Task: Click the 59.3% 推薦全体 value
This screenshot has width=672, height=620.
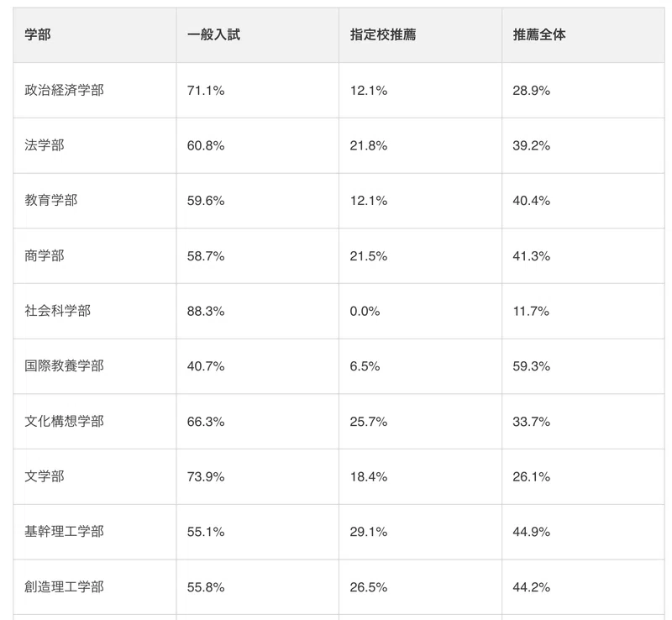Action: [532, 366]
